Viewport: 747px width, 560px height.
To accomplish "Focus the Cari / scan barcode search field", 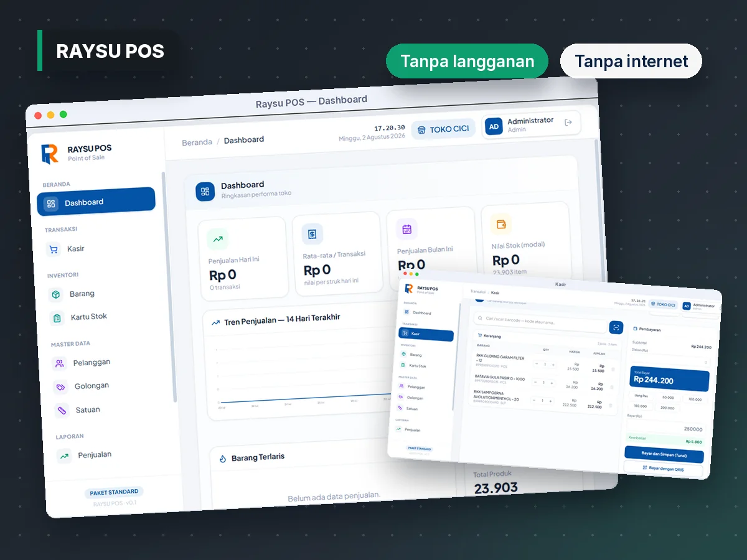I will click(540, 322).
